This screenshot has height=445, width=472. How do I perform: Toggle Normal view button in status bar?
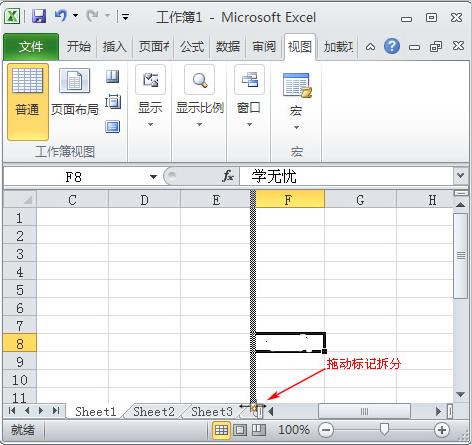click(x=221, y=430)
